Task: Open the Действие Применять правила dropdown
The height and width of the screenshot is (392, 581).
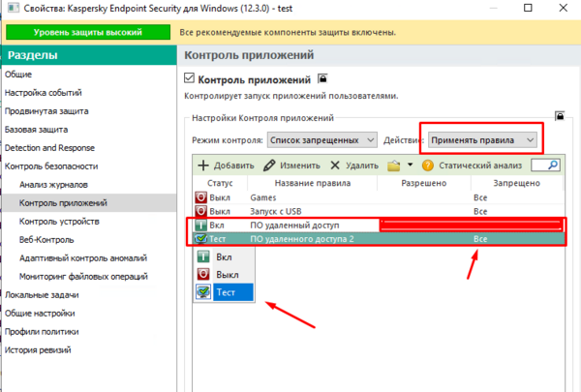Action: (x=482, y=140)
